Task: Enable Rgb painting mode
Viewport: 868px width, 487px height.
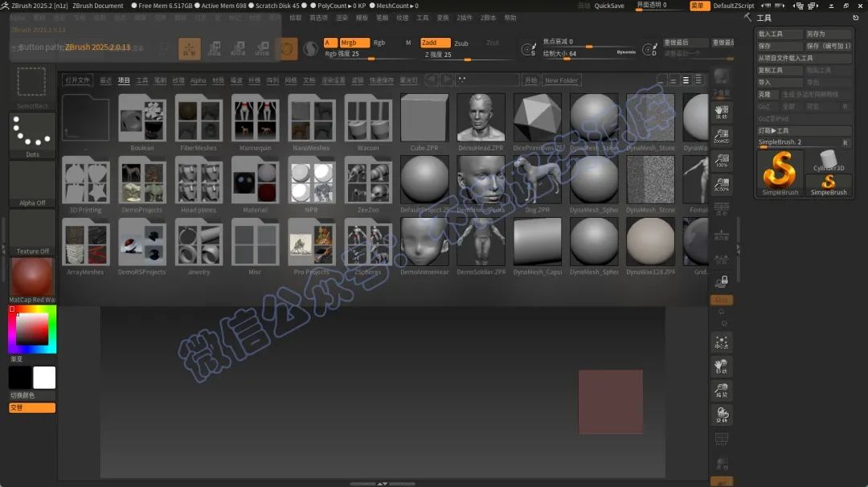Action: pos(379,43)
